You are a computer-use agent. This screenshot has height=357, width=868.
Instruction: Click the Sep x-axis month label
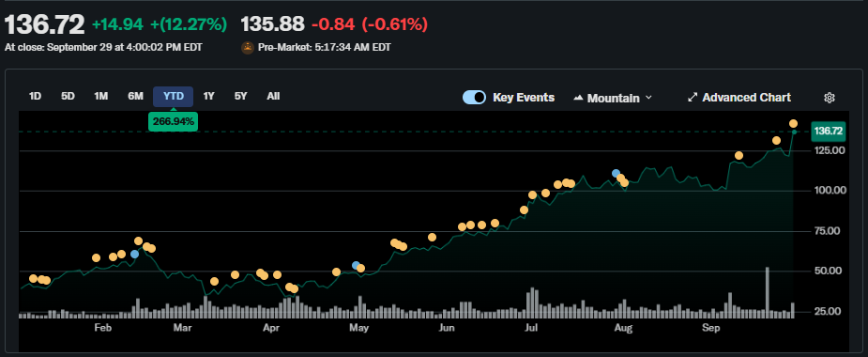pyautogui.click(x=710, y=328)
